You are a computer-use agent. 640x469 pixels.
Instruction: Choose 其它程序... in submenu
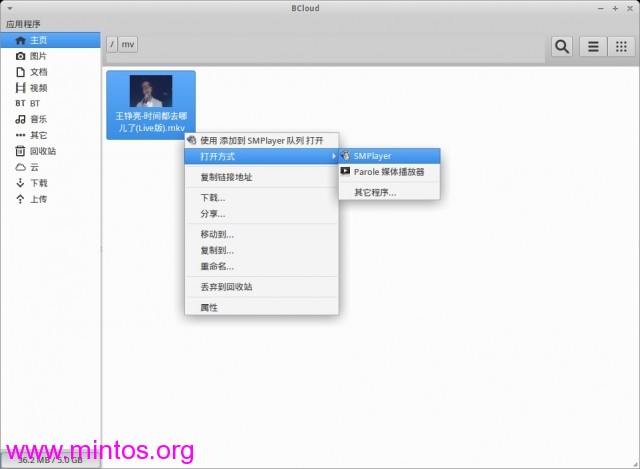(389, 192)
